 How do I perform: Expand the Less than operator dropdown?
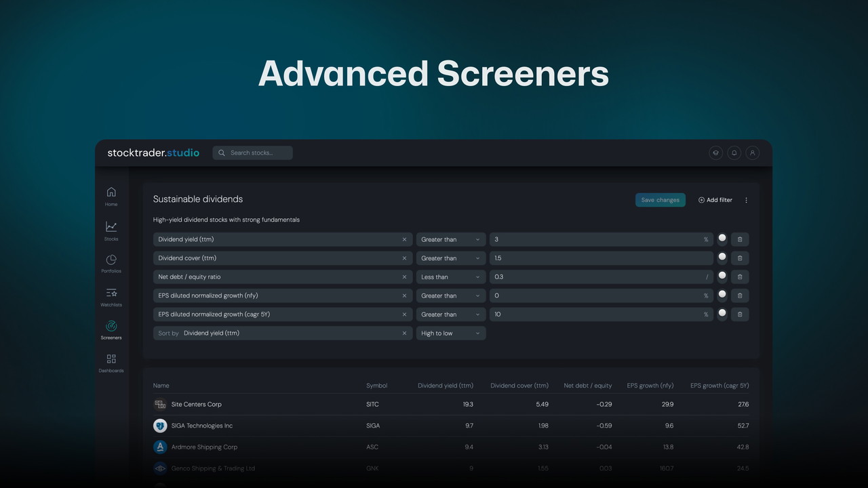click(x=450, y=277)
